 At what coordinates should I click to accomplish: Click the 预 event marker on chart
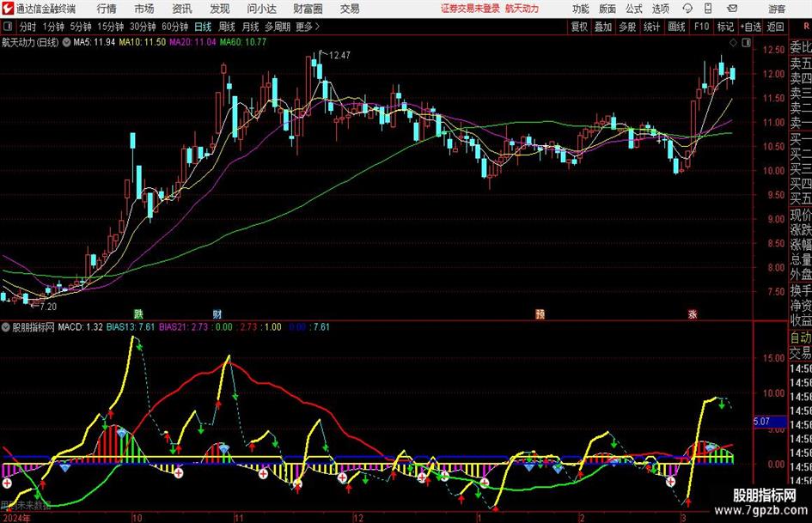coord(540,313)
